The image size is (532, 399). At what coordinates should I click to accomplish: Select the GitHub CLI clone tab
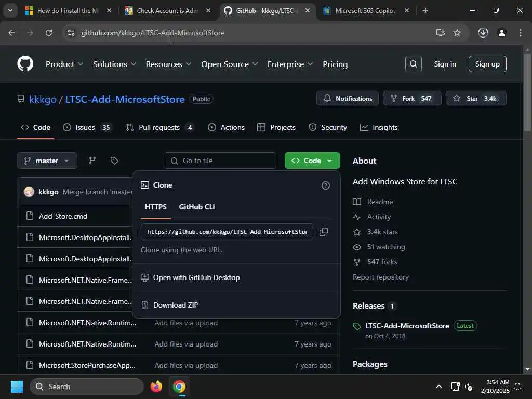click(197, 207)
